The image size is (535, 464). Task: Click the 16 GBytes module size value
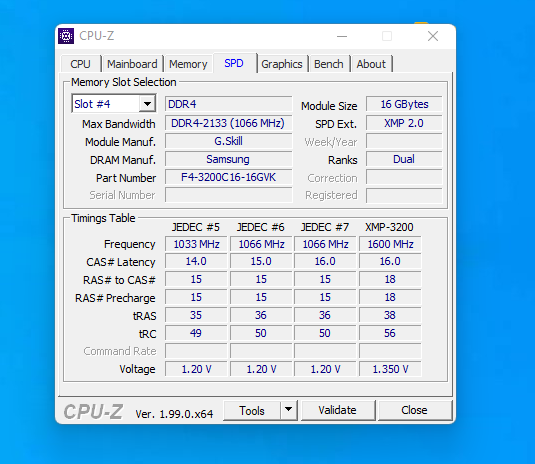point(404,104)
